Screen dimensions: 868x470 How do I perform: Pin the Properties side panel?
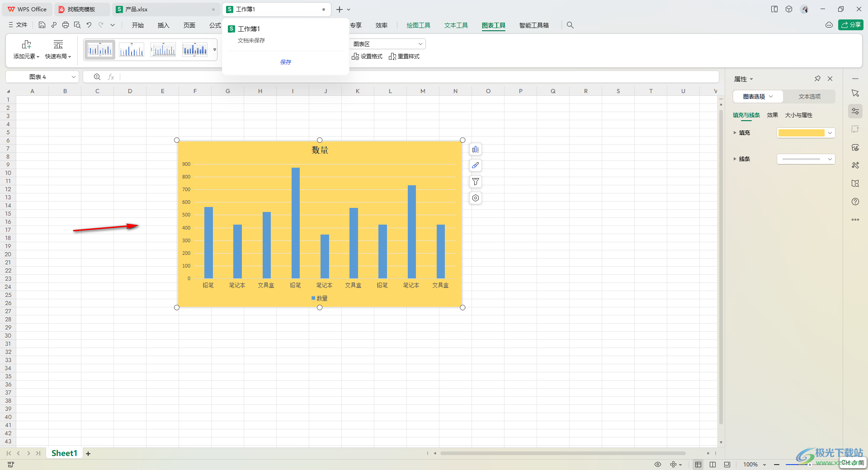817,79
